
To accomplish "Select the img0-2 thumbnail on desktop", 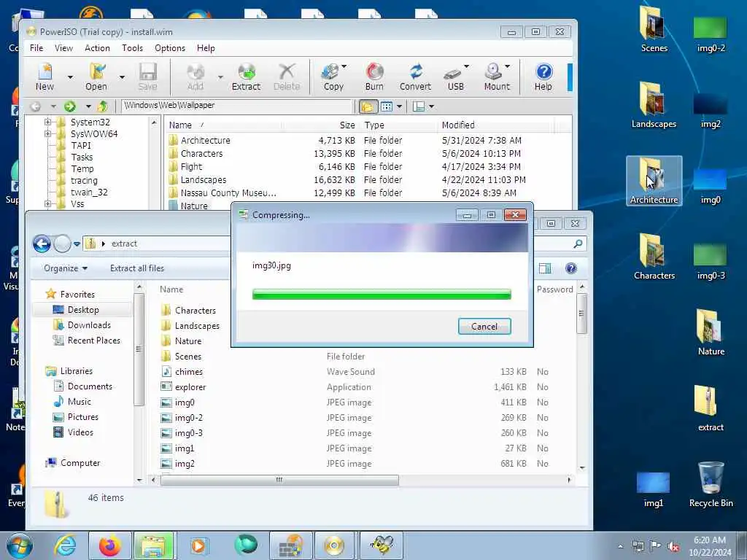I will (711, 34).
